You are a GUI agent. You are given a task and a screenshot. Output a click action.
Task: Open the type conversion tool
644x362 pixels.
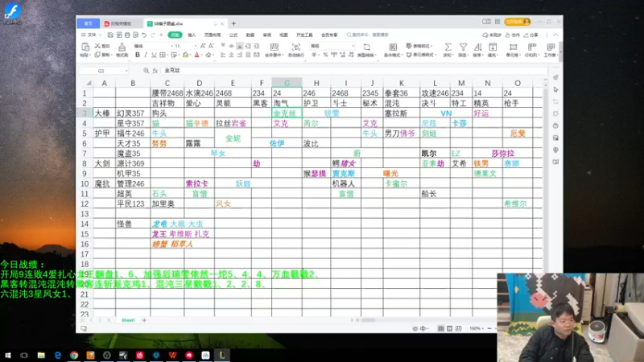coord(366,49)
